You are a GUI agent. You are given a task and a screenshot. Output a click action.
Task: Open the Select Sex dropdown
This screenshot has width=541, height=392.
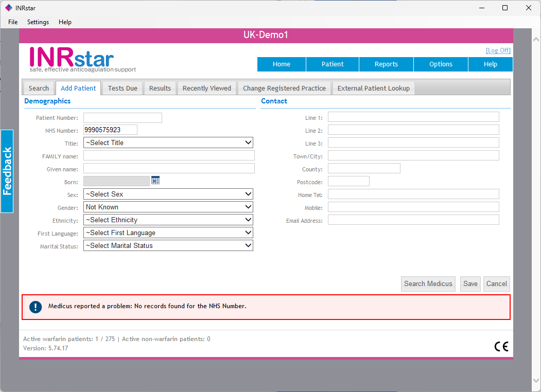point(168,194)
